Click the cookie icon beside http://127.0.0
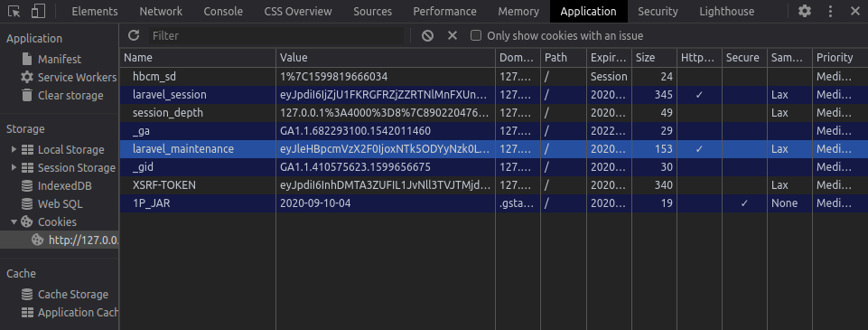Screen dimensions: 868x330 38,240
